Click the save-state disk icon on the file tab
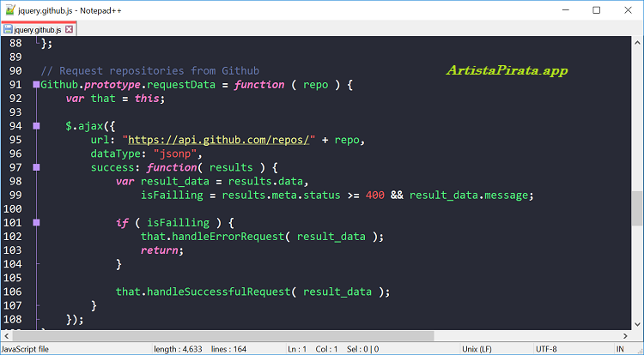644x355 pixels. 7,29
